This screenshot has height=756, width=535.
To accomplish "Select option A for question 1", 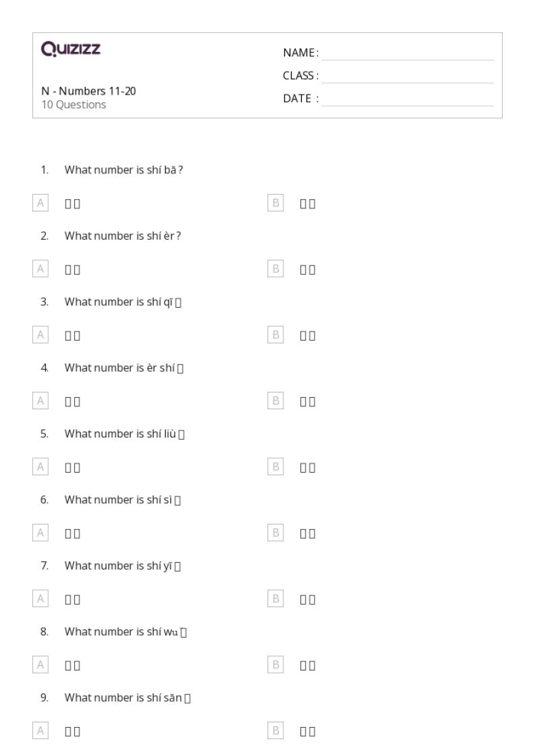I will click(41, 203).
